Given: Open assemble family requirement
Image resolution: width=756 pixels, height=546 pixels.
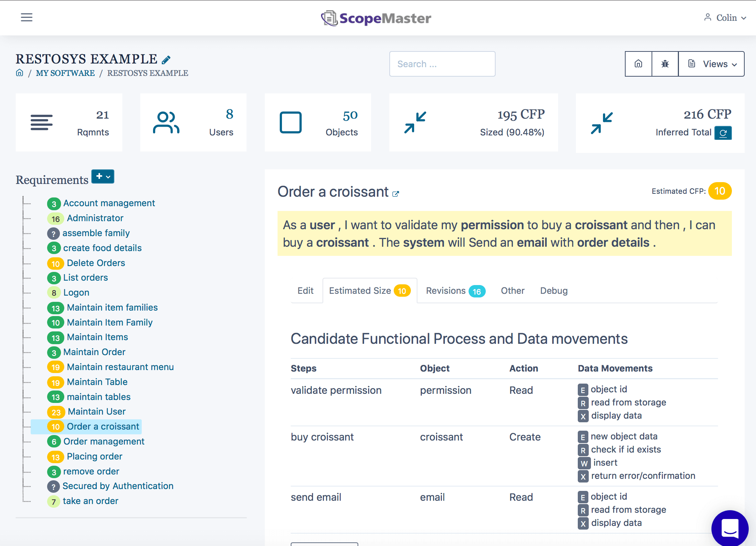Looking at the screenshot, I should click(x=96, y=233).
